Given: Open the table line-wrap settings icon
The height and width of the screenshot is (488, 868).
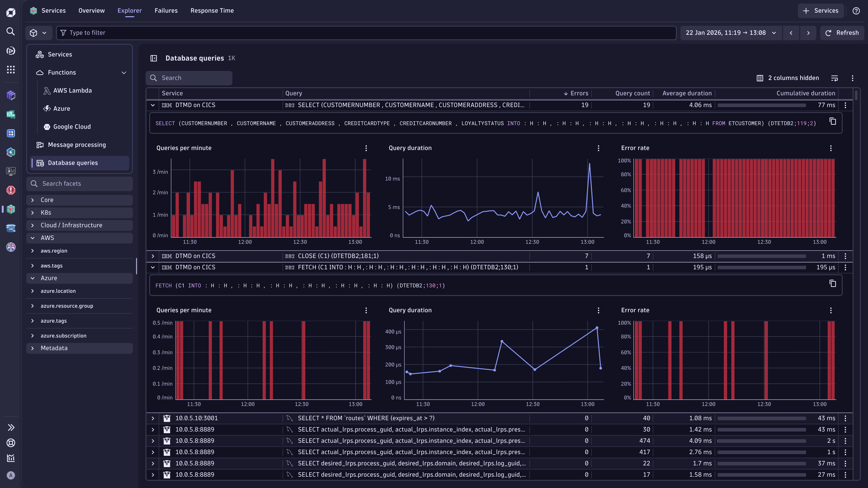Looking at the screenshot, I should point(834,78).
